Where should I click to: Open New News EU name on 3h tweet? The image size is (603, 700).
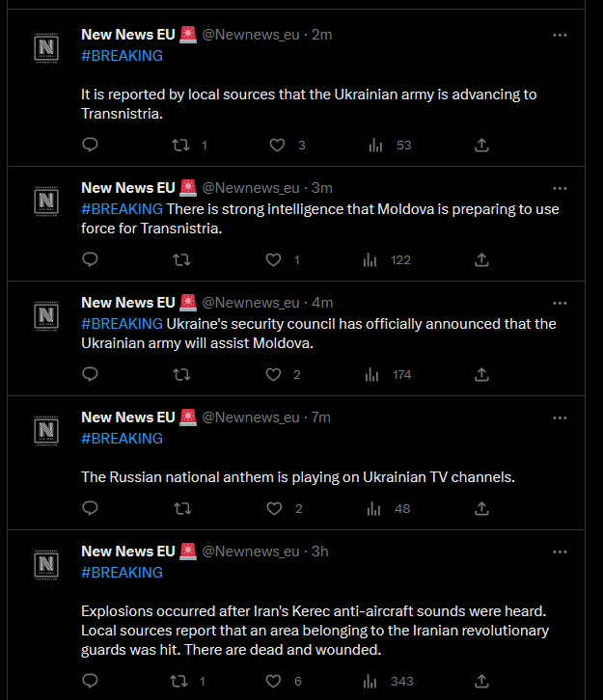coord(128,552)
